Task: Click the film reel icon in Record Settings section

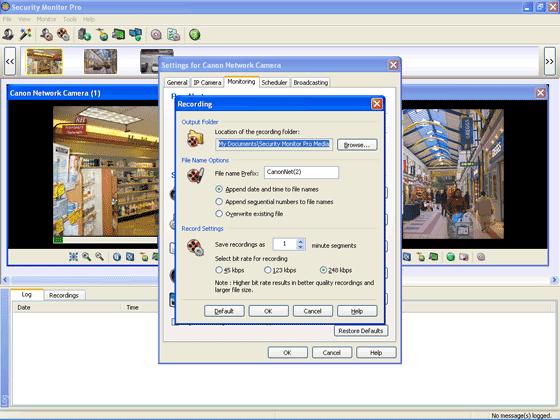Action: [x=195, y=247]
